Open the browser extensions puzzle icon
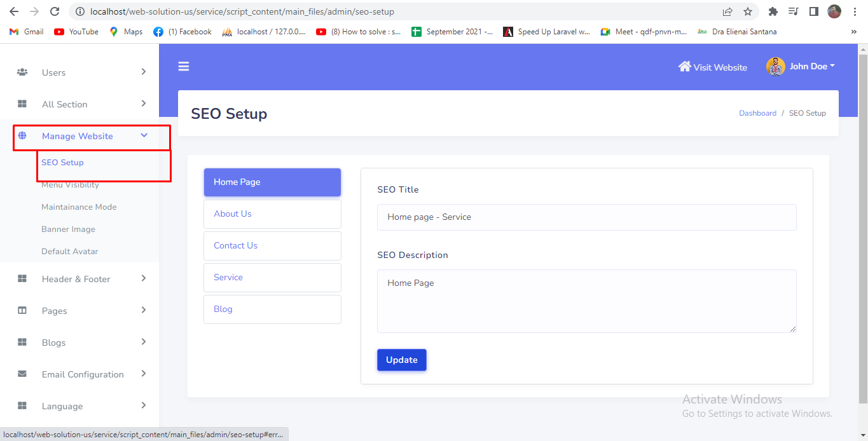 pyautogui.click(x=773, y=11)
